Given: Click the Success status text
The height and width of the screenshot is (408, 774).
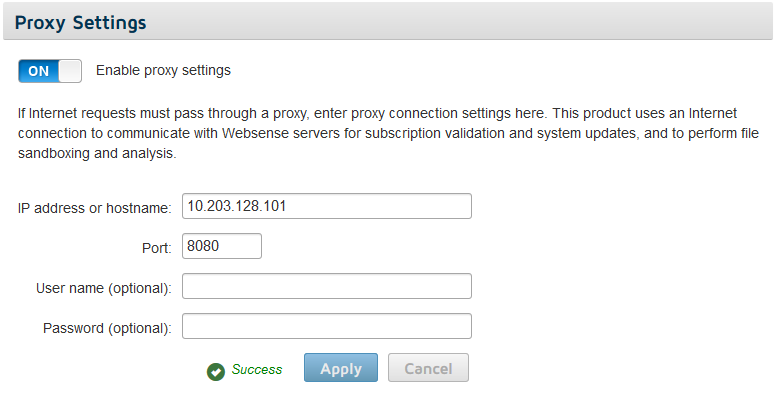Looking at the screenshot, I should 257,370.
